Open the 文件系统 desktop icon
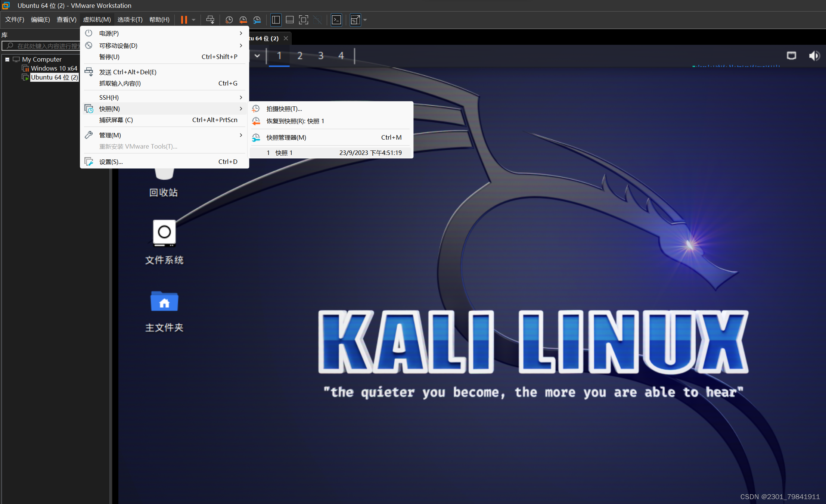 coord(164,233)
